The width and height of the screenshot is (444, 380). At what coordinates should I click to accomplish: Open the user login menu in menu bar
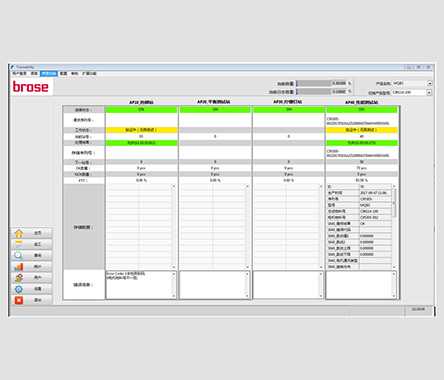[x=19, y=73]
